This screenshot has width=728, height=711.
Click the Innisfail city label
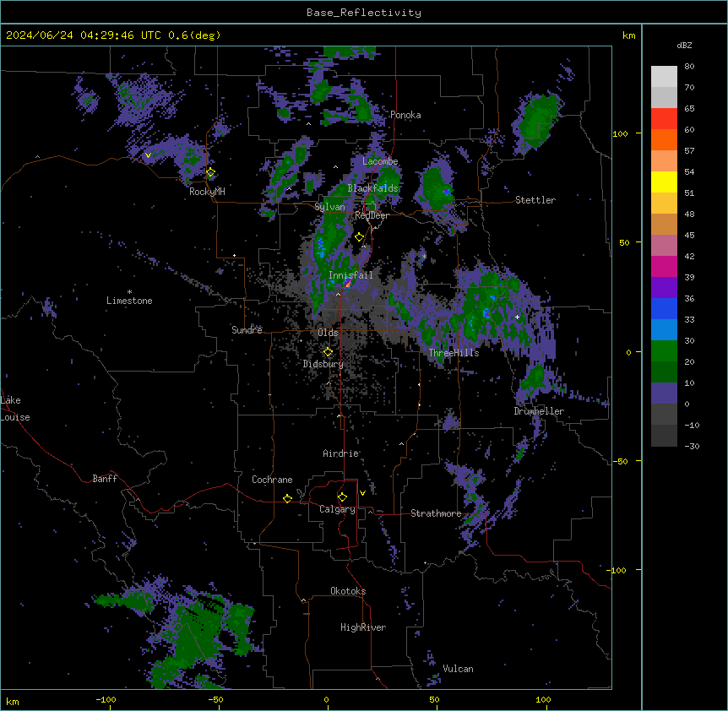350,275
